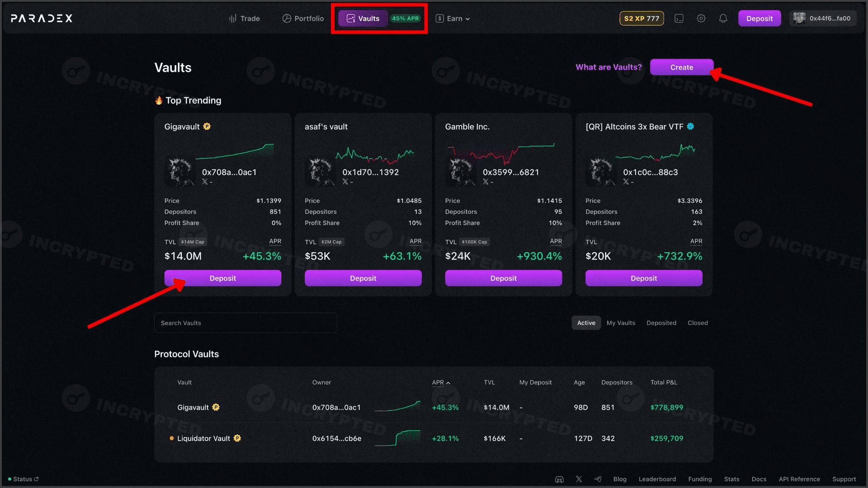Click the Create vault button

tap(681, 67)
